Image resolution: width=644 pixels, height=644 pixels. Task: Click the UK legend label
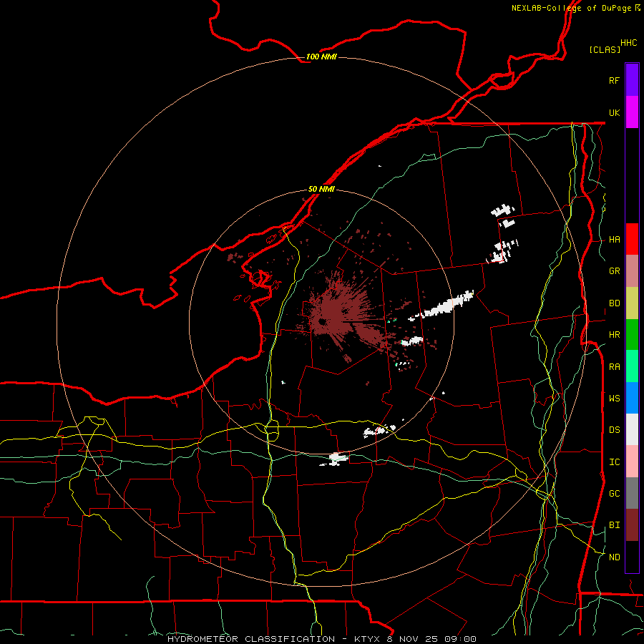point(614,112)
